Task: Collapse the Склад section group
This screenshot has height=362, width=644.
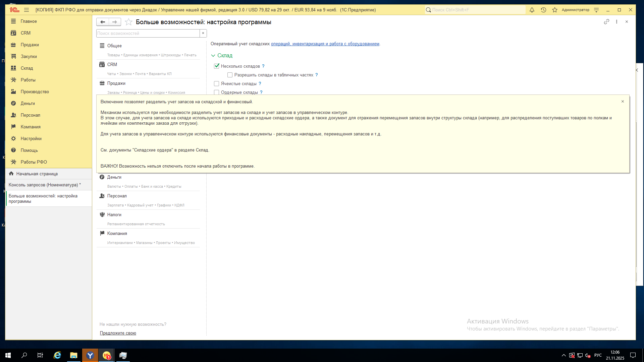Action: (213, 56)
